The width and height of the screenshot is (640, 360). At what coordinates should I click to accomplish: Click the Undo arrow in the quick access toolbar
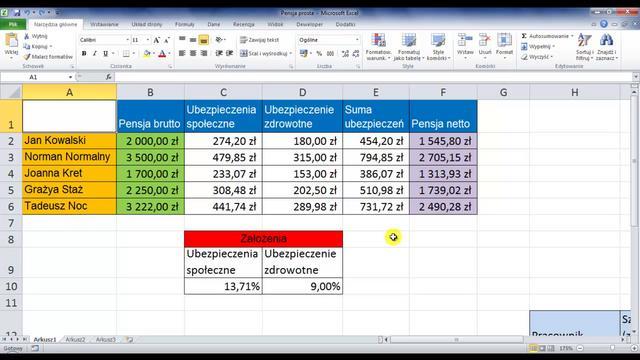click(x=27, y=13)
